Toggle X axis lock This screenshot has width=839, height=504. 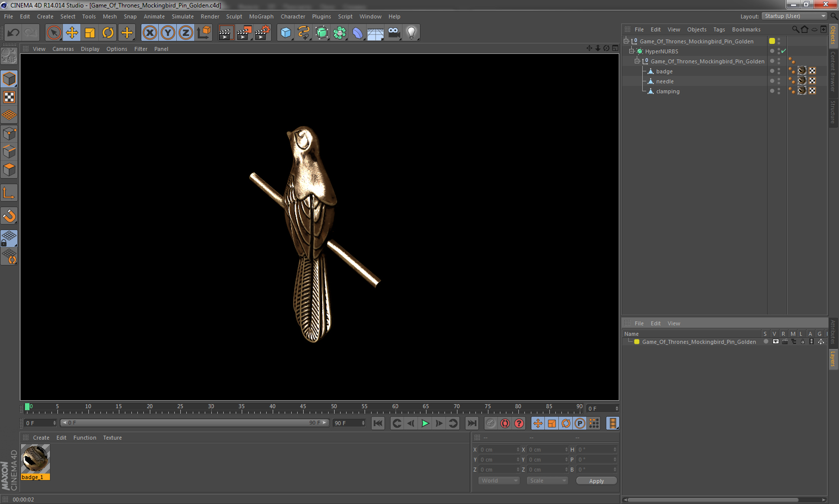point(150,33)
